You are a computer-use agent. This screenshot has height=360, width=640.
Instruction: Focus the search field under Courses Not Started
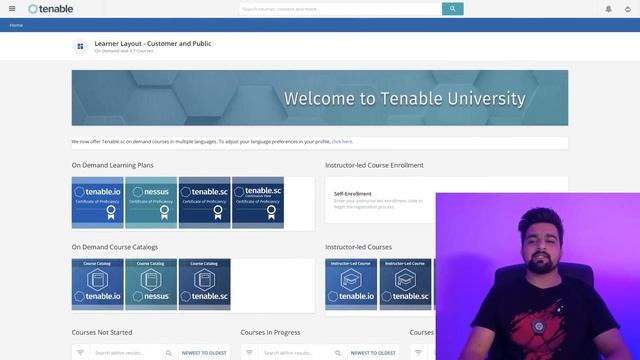pos(127,353)
